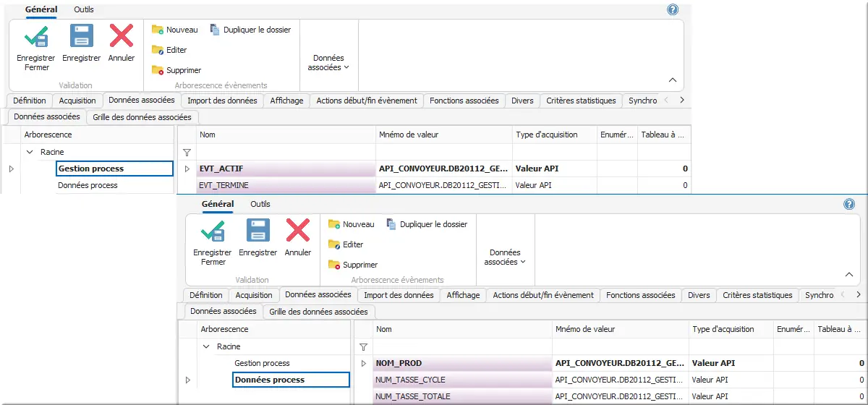The width and height of the screenshot is (868, 405).
Task: Collapse the bottom window ribbon with chevron
Action: pos(848,275)
